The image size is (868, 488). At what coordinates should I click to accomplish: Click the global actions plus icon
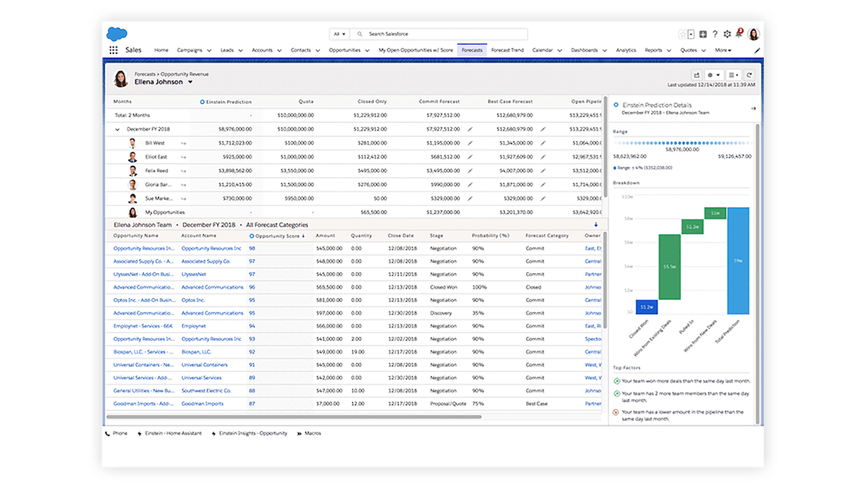pyautogui.click(x=703, y=34)
